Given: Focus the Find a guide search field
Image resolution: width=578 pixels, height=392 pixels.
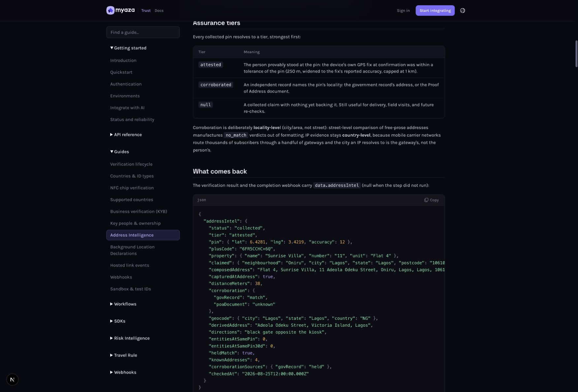Looking at the screenshot, I should (143, 32).
